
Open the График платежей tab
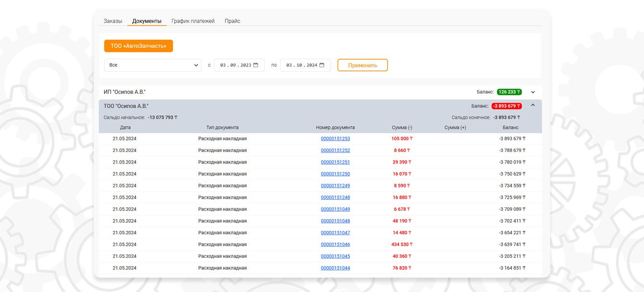click(x=193, y=21)
